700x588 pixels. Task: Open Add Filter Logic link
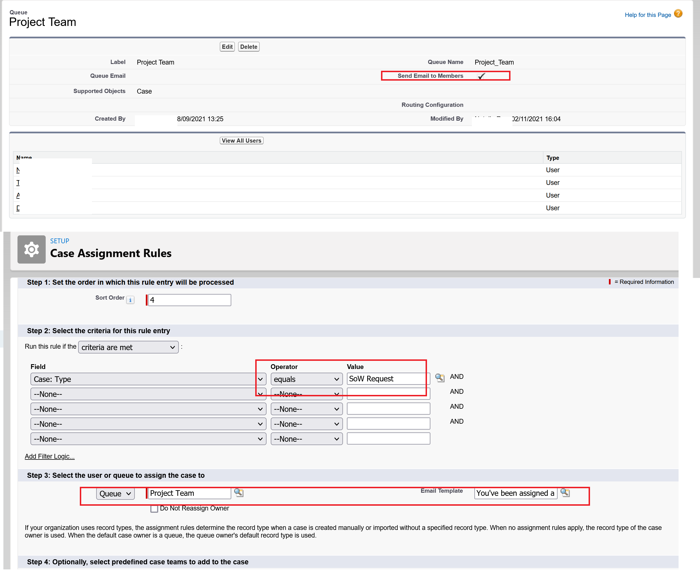coord(49,456)
